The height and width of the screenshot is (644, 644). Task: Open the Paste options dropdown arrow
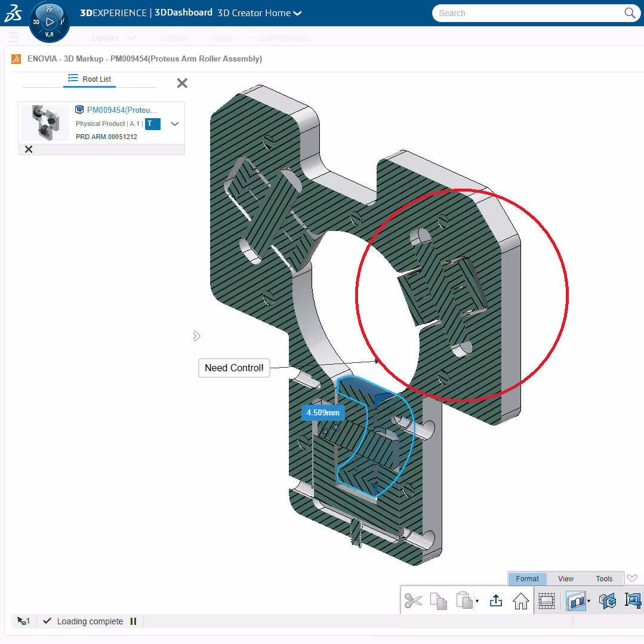477,601
